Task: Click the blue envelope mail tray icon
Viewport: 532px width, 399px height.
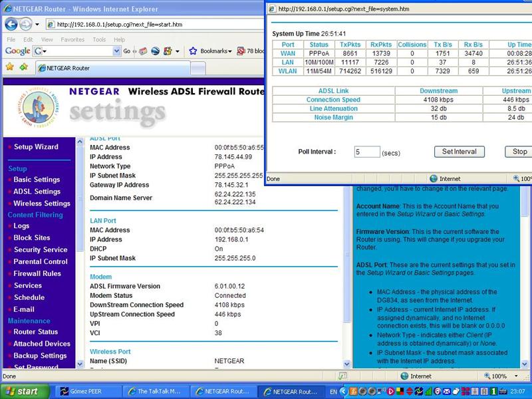Action: [x=447, y=391]
